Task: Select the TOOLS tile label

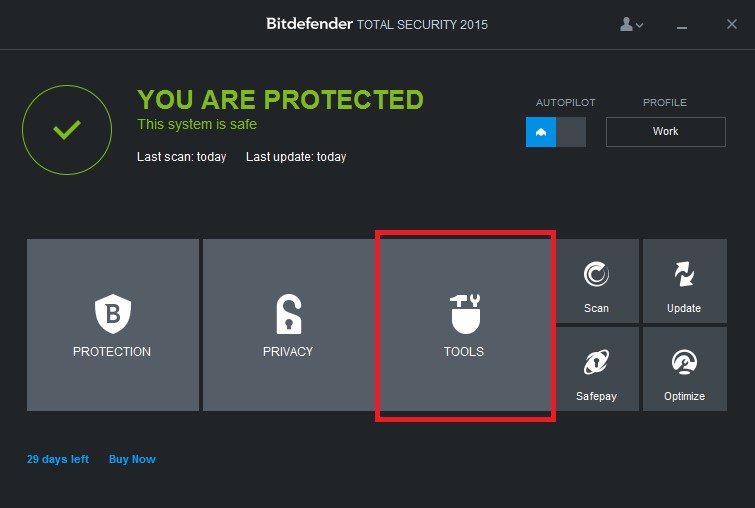Action: coord(464,352)
